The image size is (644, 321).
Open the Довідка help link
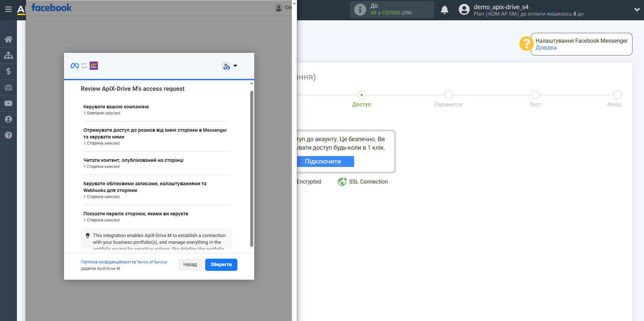[x=546, y=48]
